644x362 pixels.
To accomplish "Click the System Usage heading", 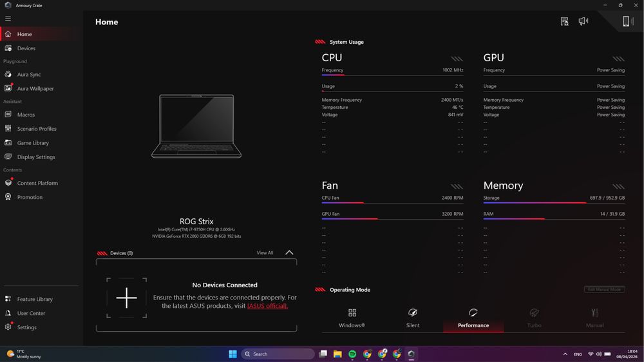I will coord(346,42).
